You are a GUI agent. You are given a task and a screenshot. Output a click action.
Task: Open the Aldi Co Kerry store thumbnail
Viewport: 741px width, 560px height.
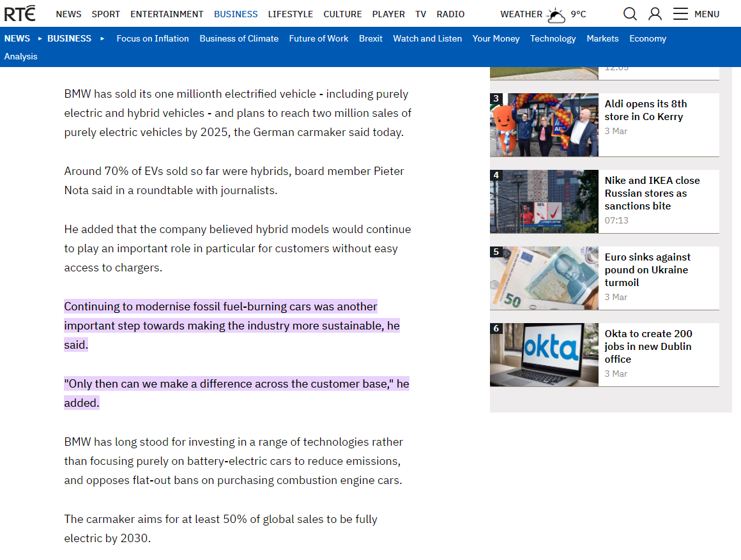(x=544, y=125)
